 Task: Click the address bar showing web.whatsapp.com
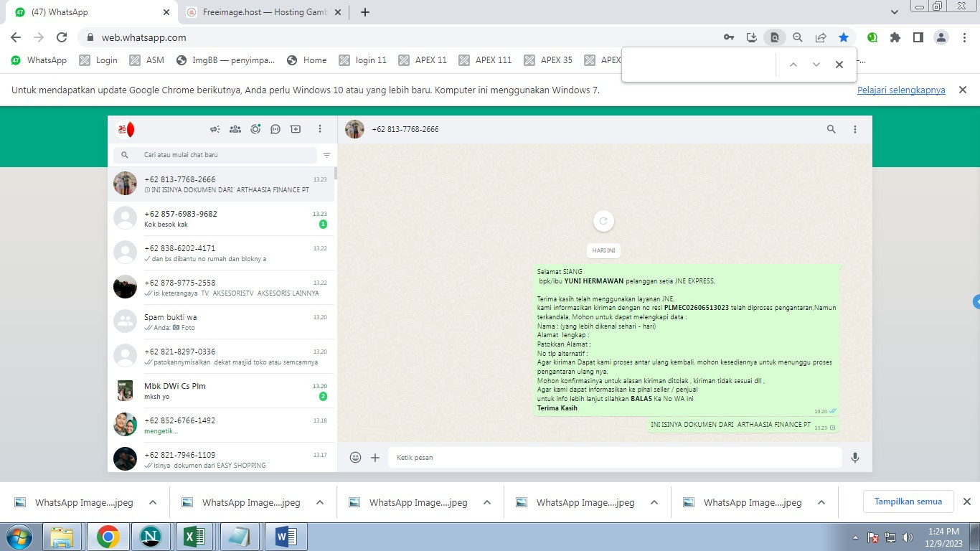coord(402,37)
